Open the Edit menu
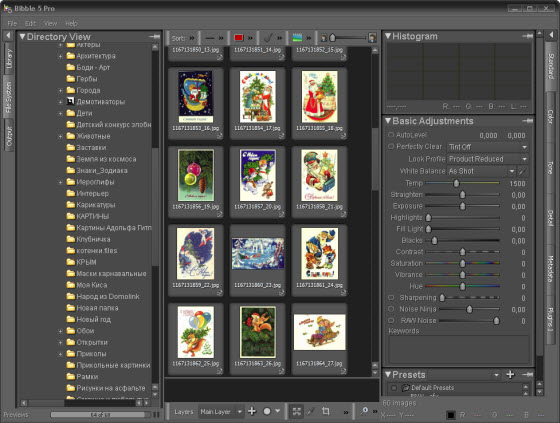This screenshot has height=423, width=560. (x=31, y=23)
